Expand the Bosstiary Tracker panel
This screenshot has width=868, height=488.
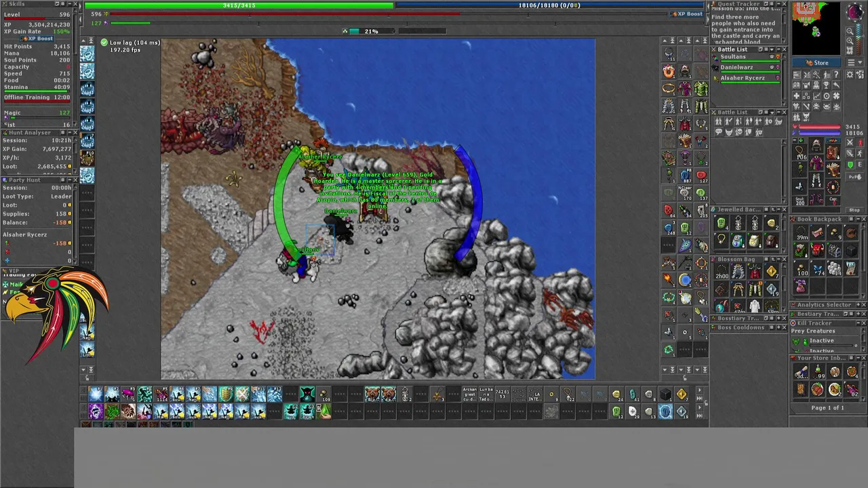[x=778, y=318]
